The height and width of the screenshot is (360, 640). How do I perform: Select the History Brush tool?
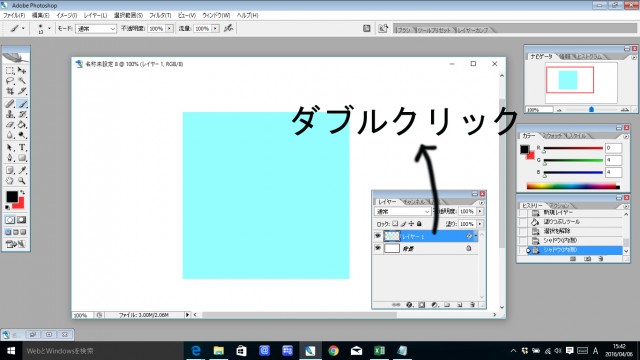tap(22, 114)
